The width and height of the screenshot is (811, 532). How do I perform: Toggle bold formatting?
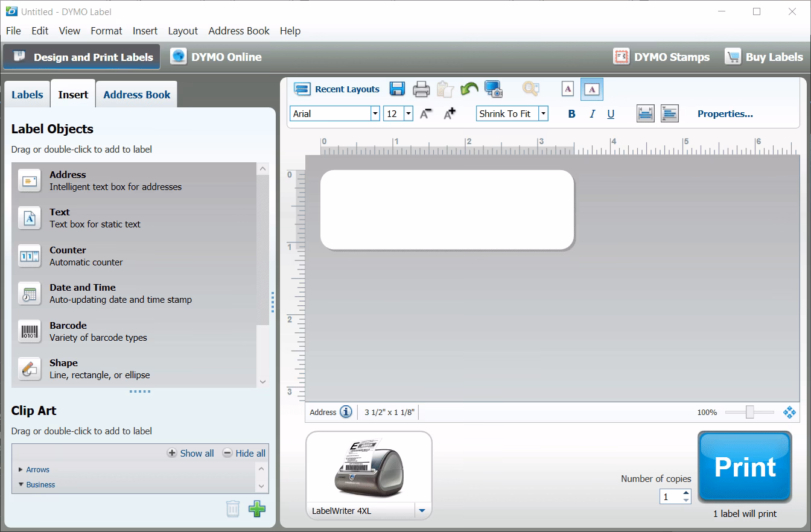[x=571, y=114]
